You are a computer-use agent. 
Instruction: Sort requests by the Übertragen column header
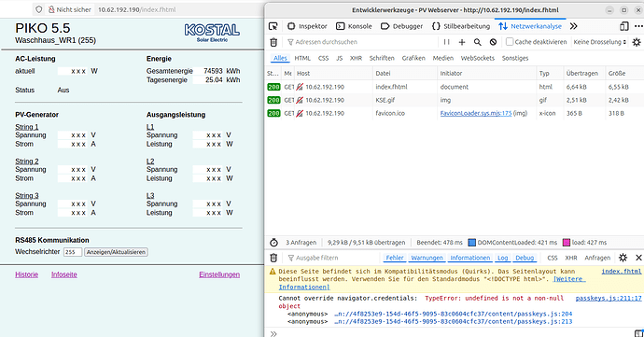click(583, 73)
